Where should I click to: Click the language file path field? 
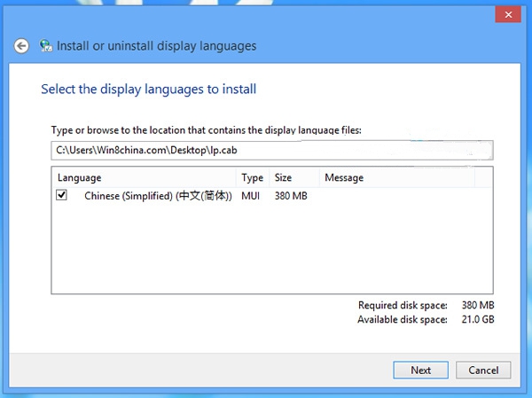271,150
